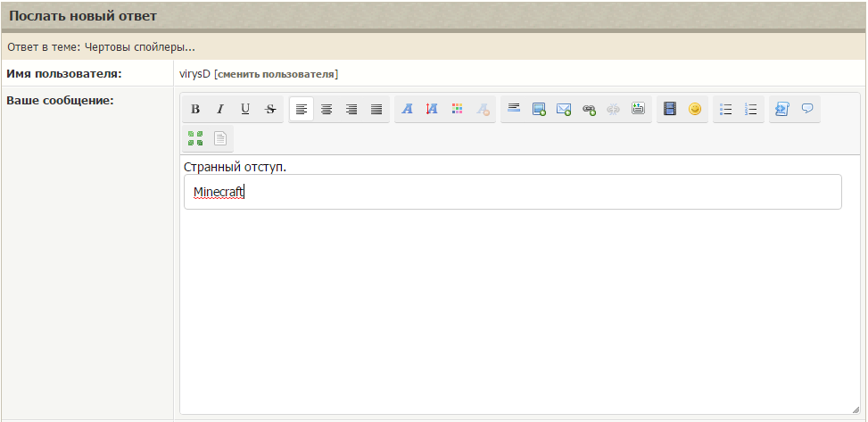This screenshot has height=422, width=868.
Task: Toggle bold formatting
Action: pos(195,109)
